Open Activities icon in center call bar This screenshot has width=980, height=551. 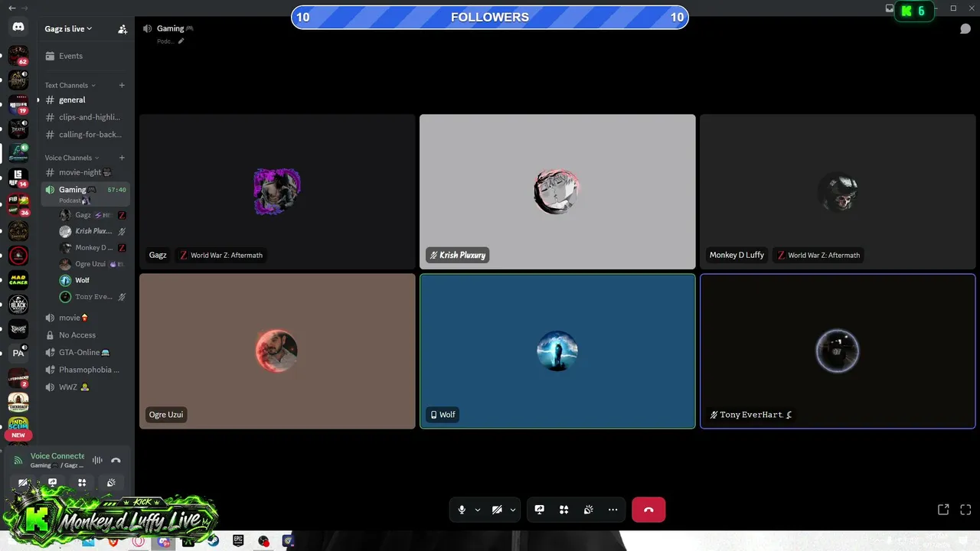[563, 510]
